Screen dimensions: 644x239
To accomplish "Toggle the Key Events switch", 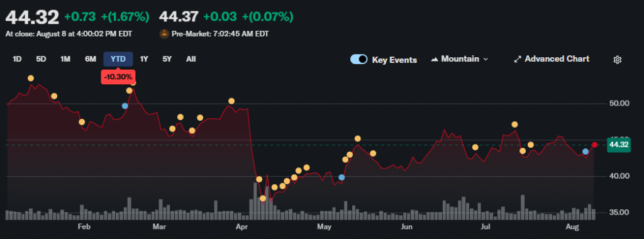I will pyautogui.click(x=358, y=59).
